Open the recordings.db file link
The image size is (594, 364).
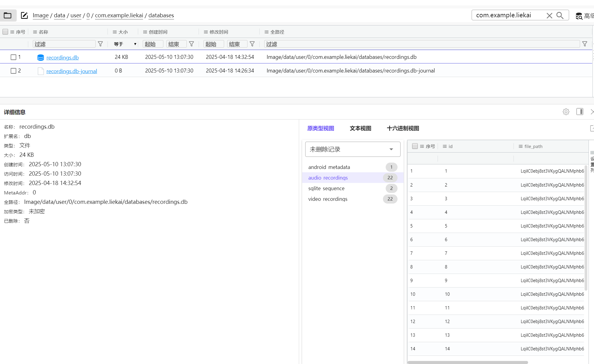[x=62, y=57]
